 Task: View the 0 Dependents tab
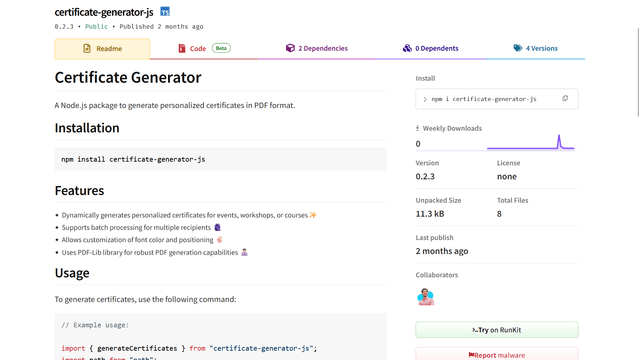click(431, 49)
